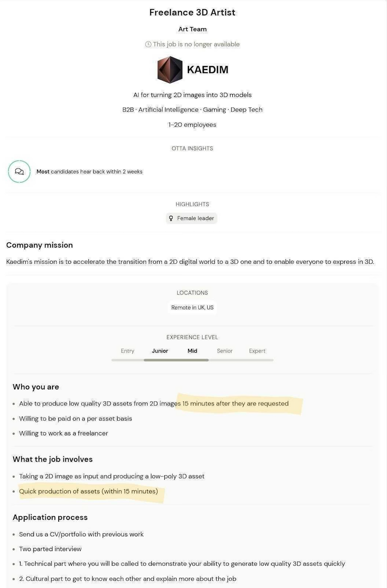Click the highlighted "Quick production of assets" bullet

[x=89, y=492]
